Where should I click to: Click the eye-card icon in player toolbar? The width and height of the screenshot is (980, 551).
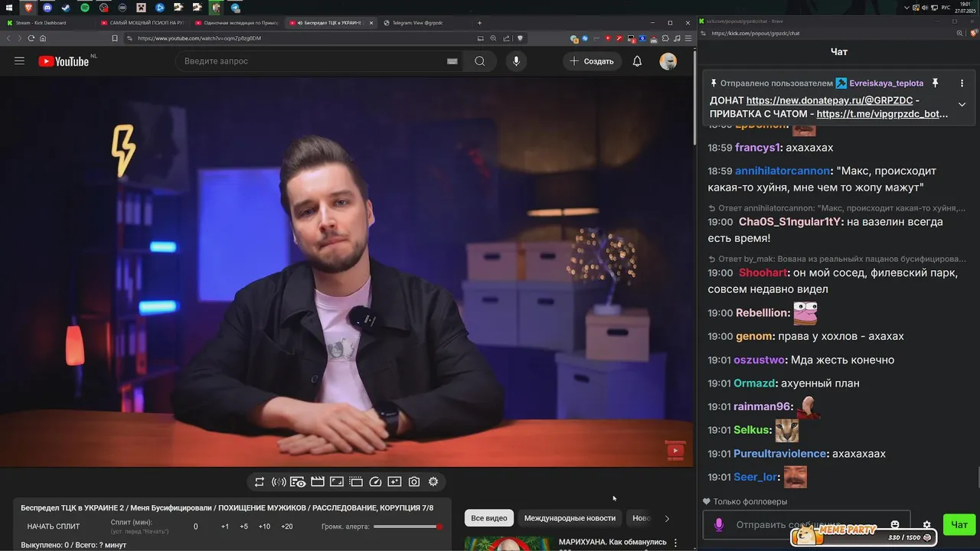pyautogui.click(x=298, y=481)
